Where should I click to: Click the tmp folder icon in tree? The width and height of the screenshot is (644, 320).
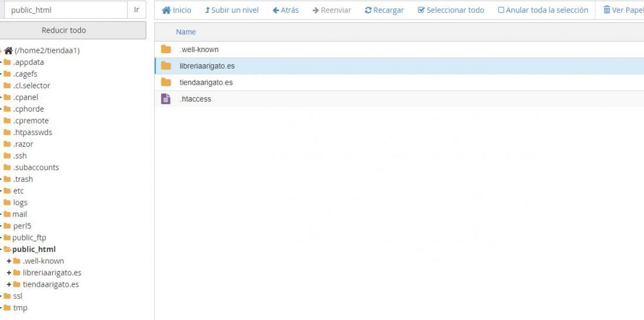pos(7,308)
